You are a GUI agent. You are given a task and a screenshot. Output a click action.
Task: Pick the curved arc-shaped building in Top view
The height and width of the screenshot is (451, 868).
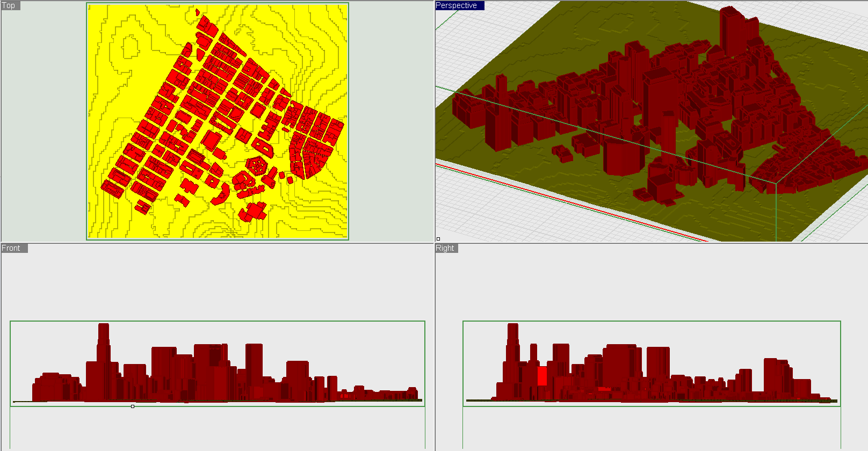(x=221, y=194)
